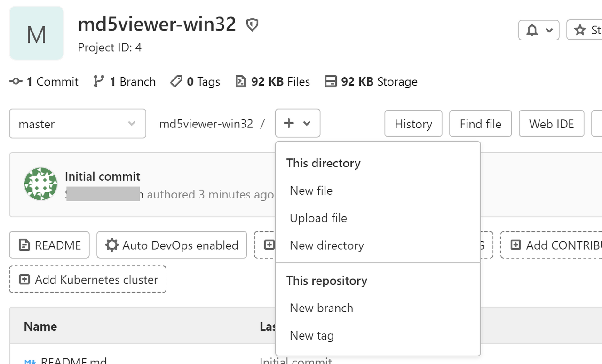
Task: Click the Auto DevOps enabled button
Action: tap(172, 245)
